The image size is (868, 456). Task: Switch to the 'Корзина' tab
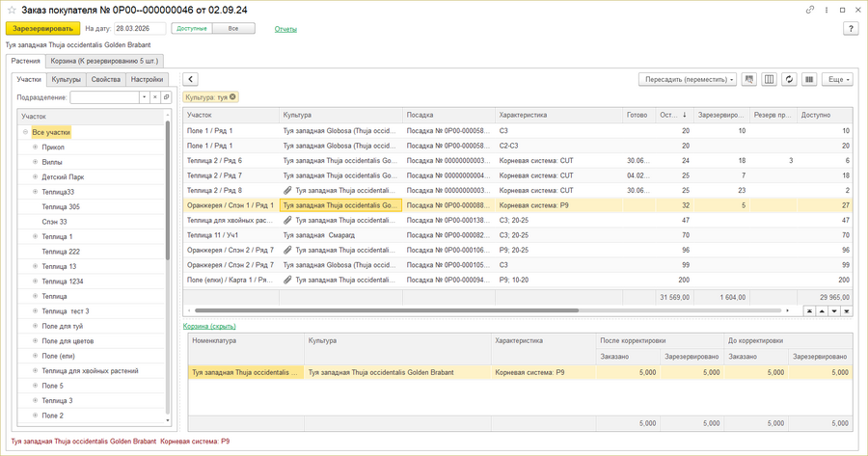106,61
